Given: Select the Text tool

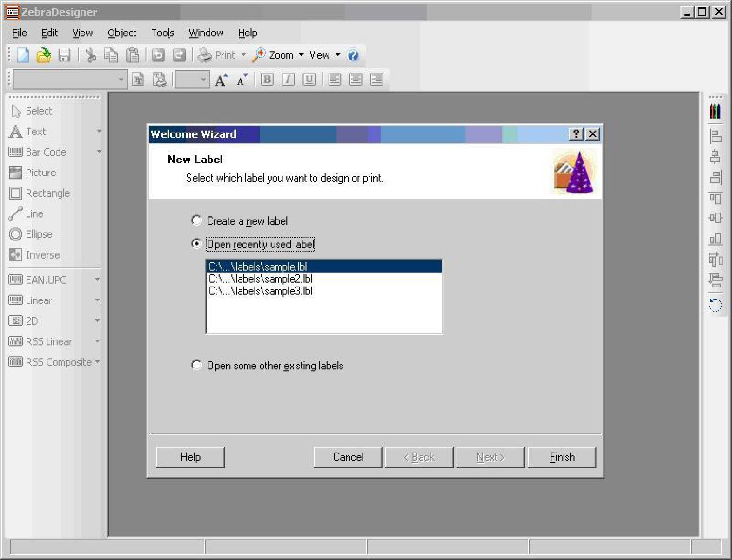Looking at the screenshot, I should click(27, 132).
